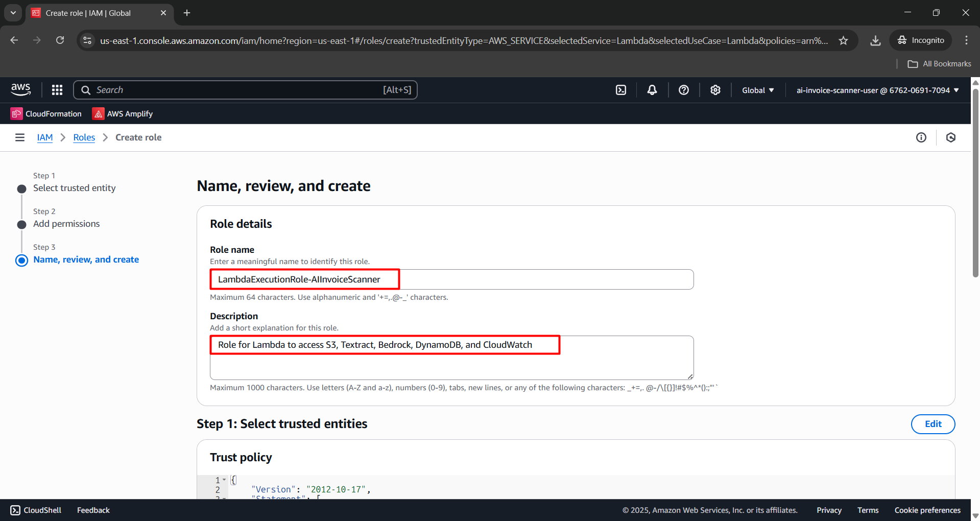
Task: Collapse the trust policy code fold arrow
Action: pyautogui.click(x=224, y=480)
